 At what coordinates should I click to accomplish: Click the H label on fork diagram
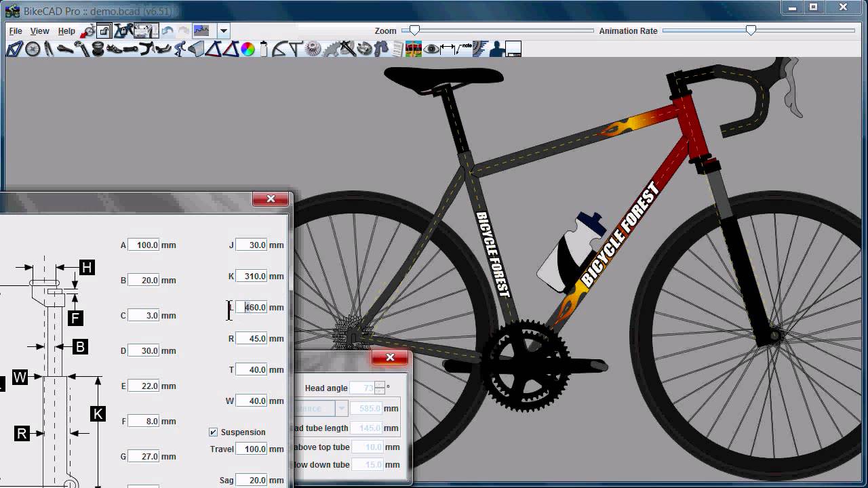click(x=87, y=268)
